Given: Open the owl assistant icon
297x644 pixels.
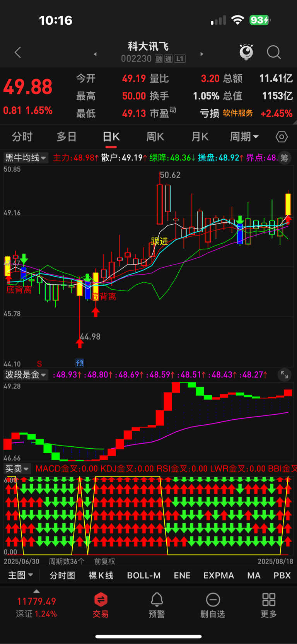Looking at the screenshot, I should click(246, 52).
